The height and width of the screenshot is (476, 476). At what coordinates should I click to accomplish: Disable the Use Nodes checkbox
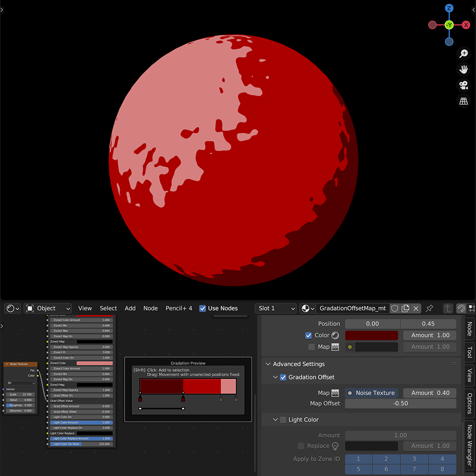point(203,308)
